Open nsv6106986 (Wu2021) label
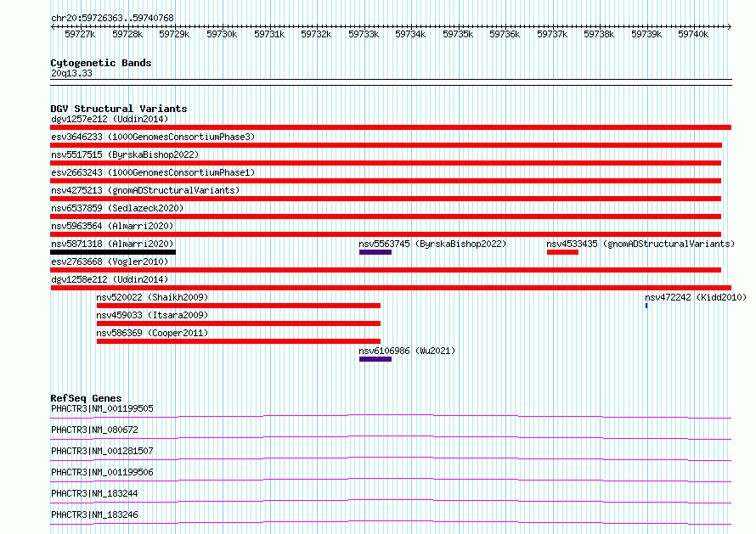Viewport: 756px width, 534px height. click(407, 351)
